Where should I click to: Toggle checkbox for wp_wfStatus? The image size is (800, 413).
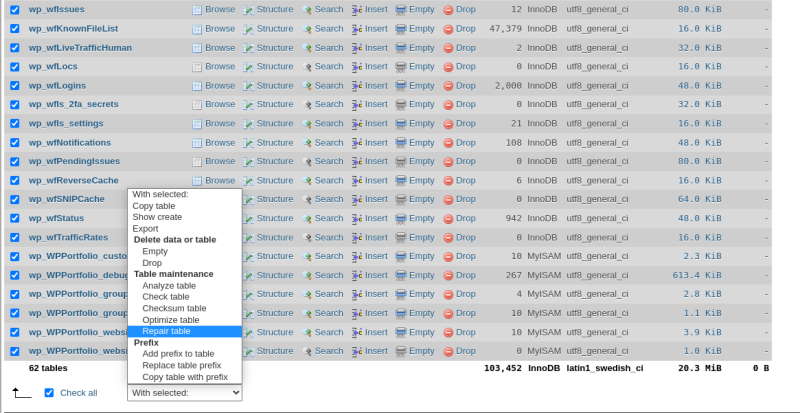15,218
